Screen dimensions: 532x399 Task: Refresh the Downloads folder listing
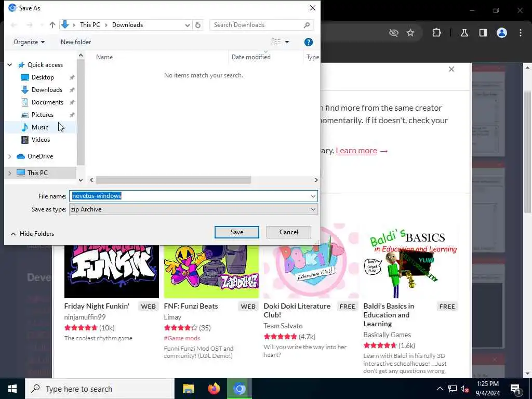198,25
